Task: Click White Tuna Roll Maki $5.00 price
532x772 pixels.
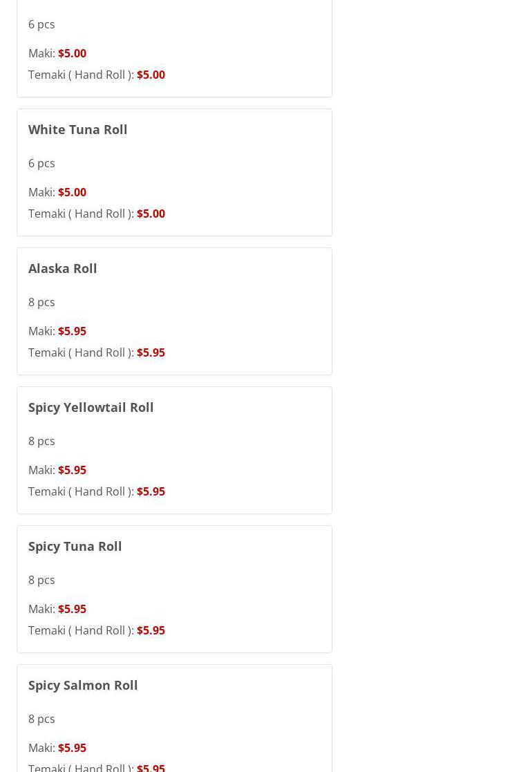Action: click(72, 192)
